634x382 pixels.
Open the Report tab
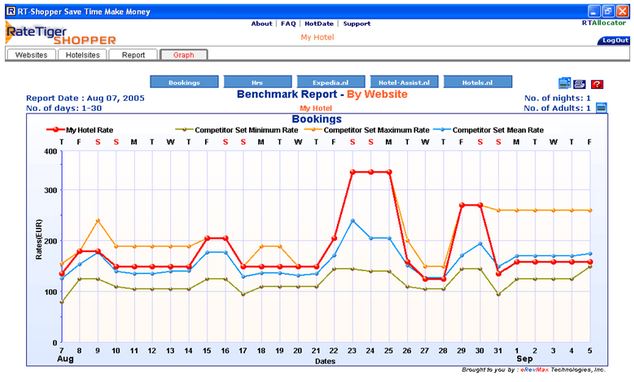pyautogui.click(x=133, y=55)
